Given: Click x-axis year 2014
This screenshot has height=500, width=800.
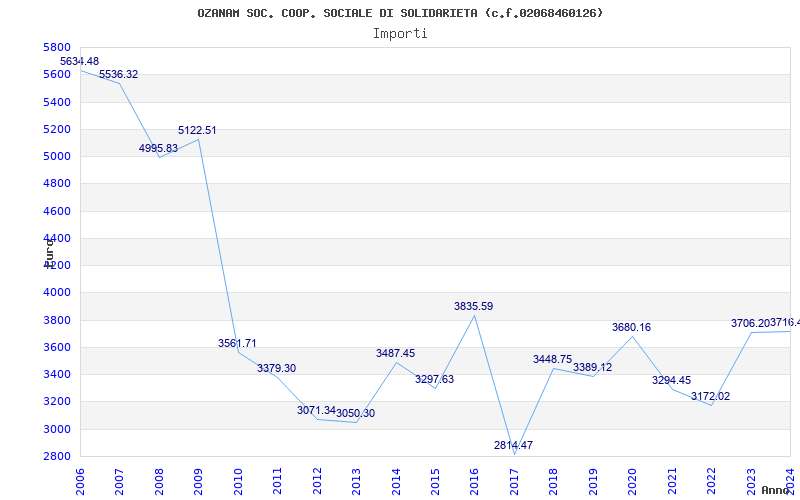Looking at the screenshot, I should (396, 481).
